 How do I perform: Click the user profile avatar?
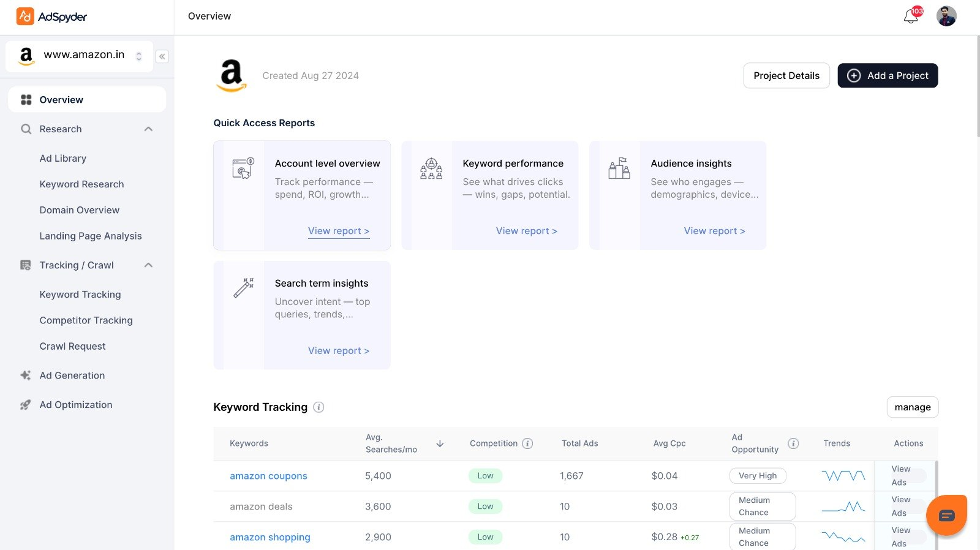point(946,16)
